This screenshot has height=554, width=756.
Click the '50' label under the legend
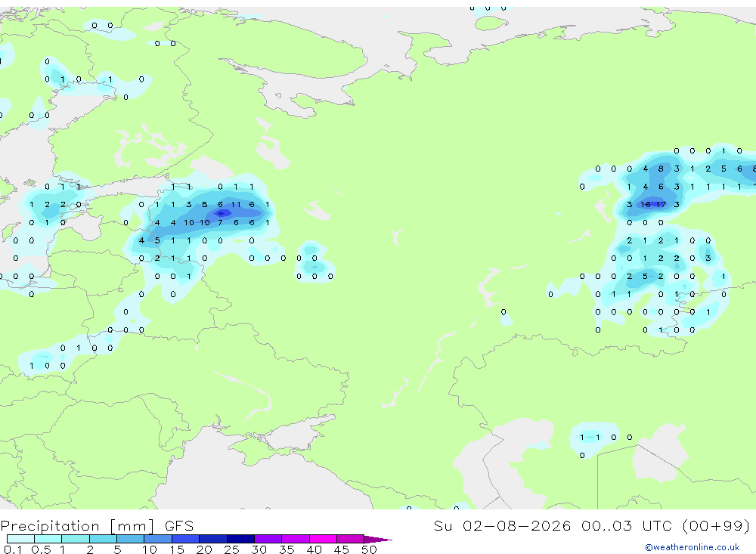(x=370, y=549)
